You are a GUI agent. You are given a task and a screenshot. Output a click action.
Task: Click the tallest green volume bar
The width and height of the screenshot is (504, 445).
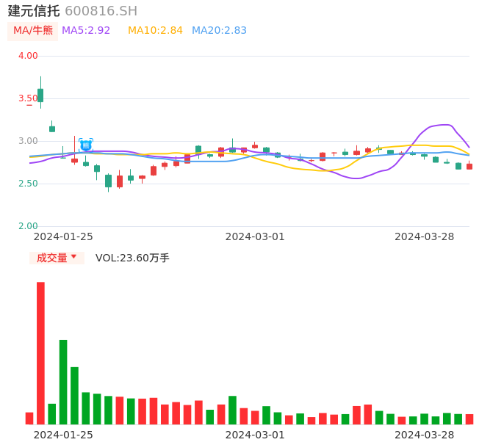click(63, 381)
